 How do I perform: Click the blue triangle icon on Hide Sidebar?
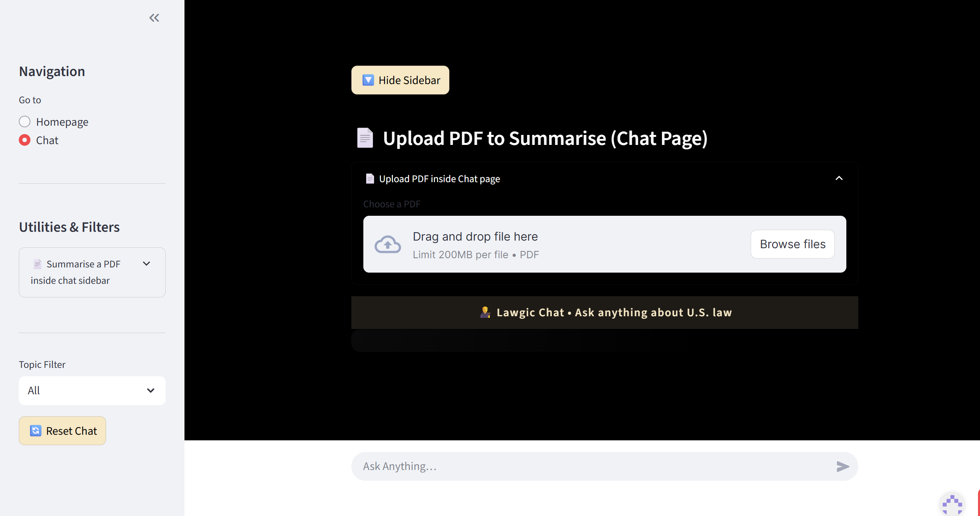coord(368,80)
